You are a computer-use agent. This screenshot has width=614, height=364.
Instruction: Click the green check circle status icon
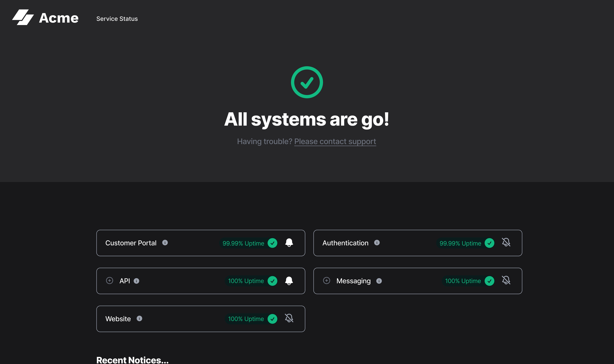(x=306, y=82)
